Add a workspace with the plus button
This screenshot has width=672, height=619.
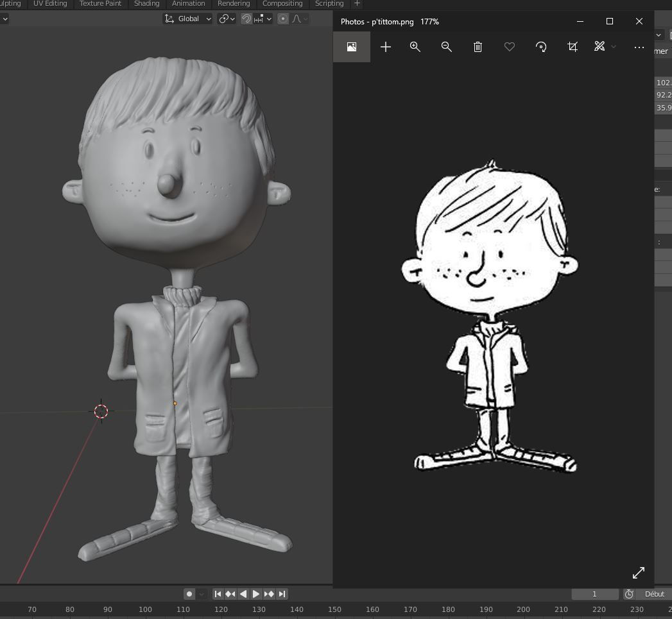[x=357, y=4]
